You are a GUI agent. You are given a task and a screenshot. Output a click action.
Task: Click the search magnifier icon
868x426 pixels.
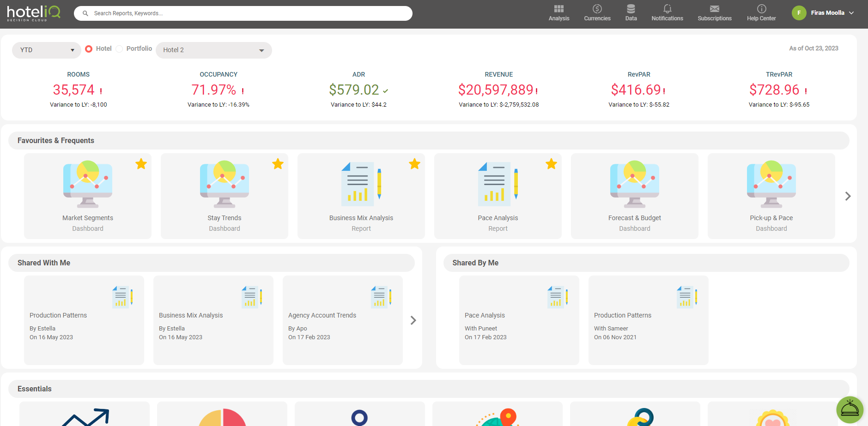coord(85,13)
